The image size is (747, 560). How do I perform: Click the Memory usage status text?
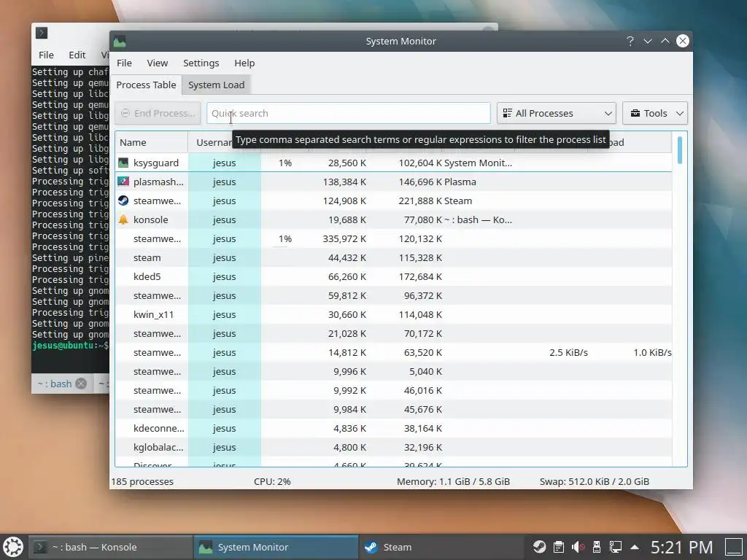(454, 481)
